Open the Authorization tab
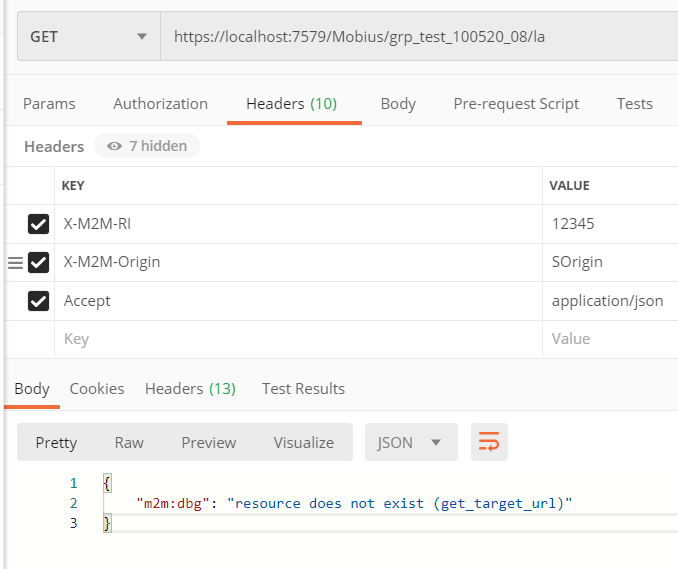 coord(160,104)
